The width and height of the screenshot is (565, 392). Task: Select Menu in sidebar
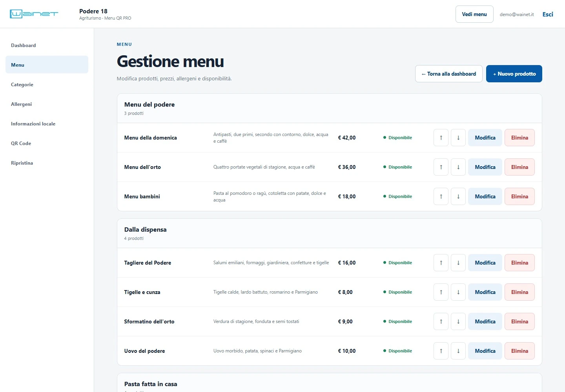(47, 65)
